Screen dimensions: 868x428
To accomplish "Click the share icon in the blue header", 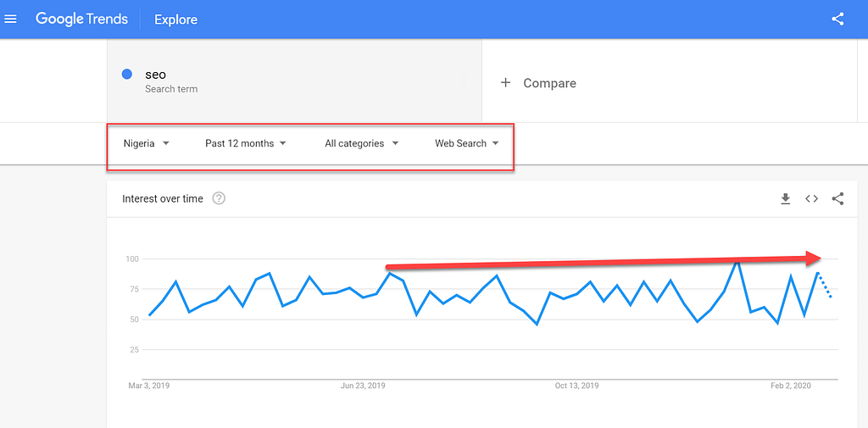I will pos(837,19).
